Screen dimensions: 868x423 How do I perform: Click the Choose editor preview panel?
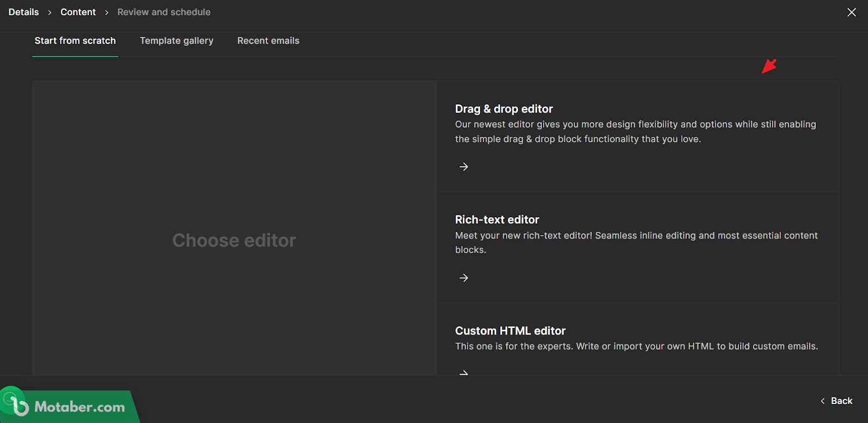(x=234, y=228)
